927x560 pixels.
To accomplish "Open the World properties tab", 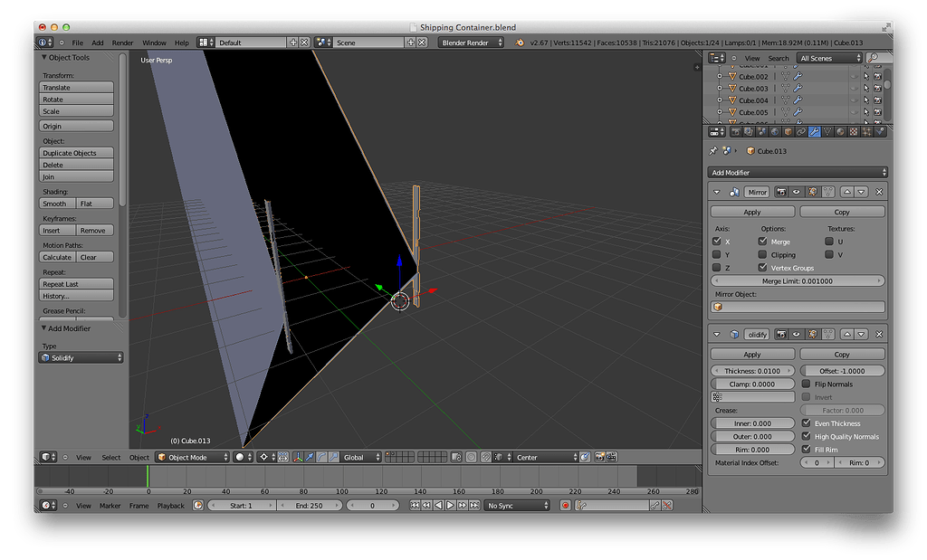I will point(775,132).
